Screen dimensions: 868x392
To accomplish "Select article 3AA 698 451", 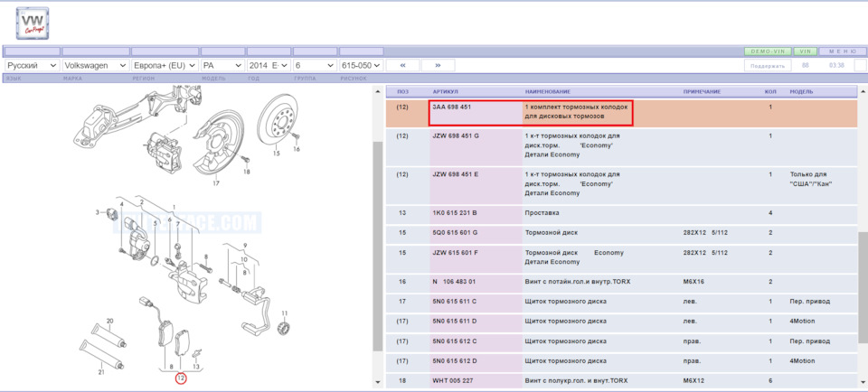I will tap(452, 107).
